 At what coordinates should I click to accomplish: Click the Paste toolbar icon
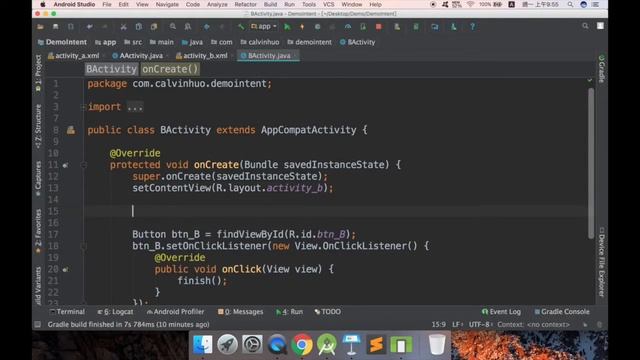154,27
